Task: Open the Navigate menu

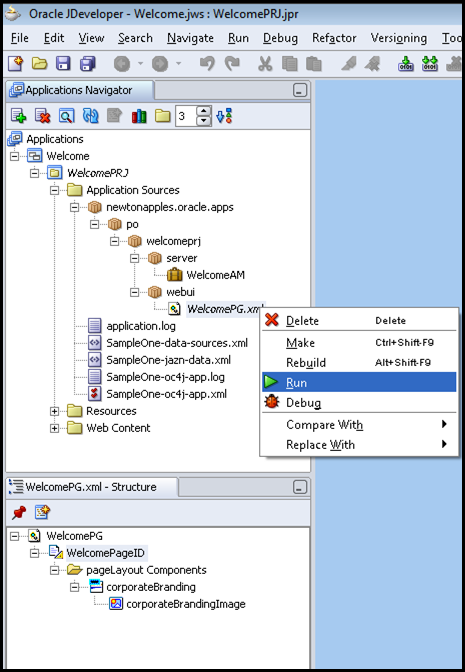Action: coord(190,38)
